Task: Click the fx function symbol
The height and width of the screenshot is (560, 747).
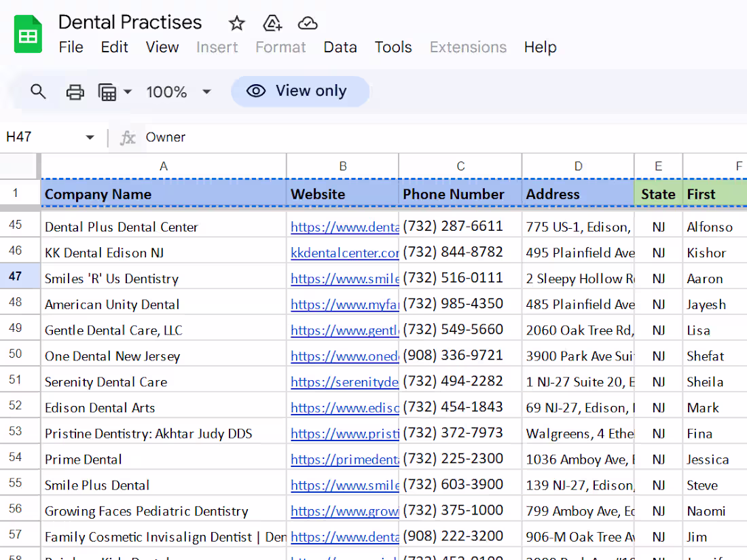Action: (x=128, y=137)
